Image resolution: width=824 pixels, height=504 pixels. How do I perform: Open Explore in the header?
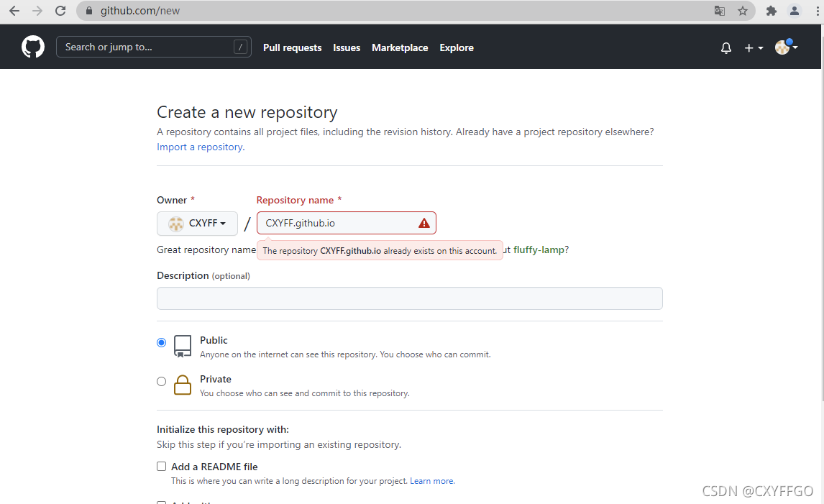(x=456, y=47)
